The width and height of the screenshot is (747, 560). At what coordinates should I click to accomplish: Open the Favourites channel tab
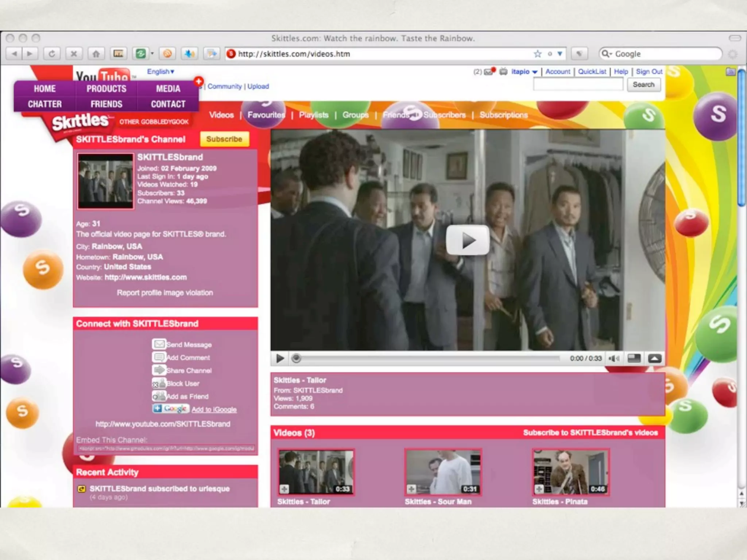(266, 115)
